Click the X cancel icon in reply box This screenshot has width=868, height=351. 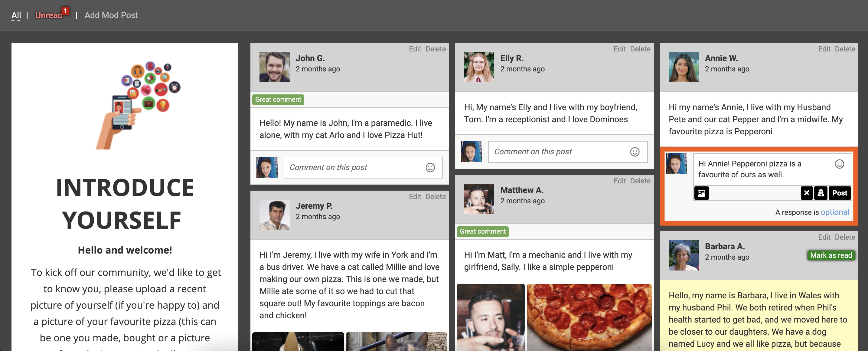pyautogui.click(x=806, y=193)
